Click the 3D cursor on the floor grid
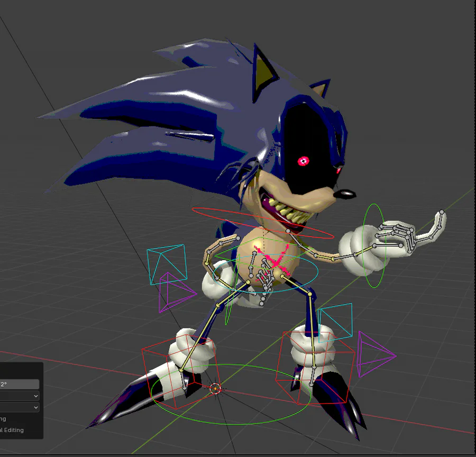This screenshot has height=457, width=476. click(x=215, y=388)
